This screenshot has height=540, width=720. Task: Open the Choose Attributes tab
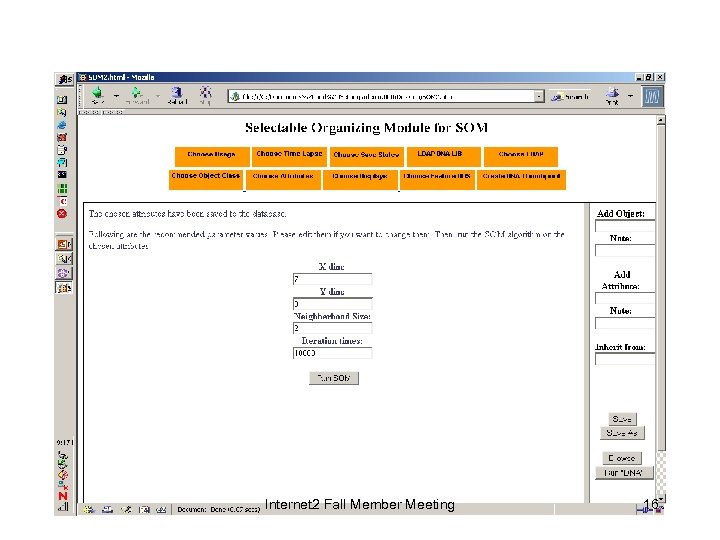click(283, 179)
